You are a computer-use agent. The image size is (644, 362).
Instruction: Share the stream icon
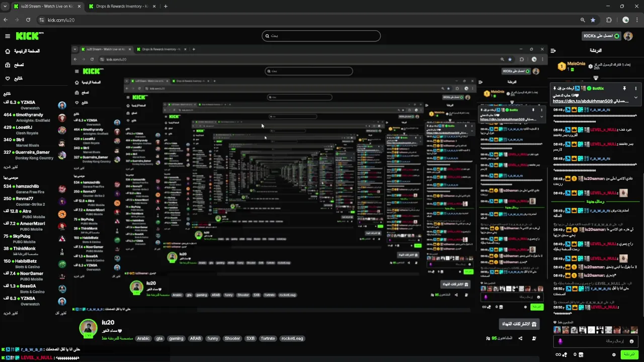pyautogui.click(x=520, y=338)
